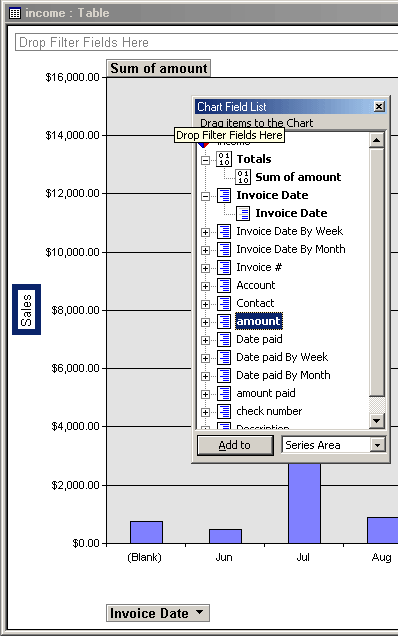Click the $8,000.00 axis label

click(x=75, y=310)
